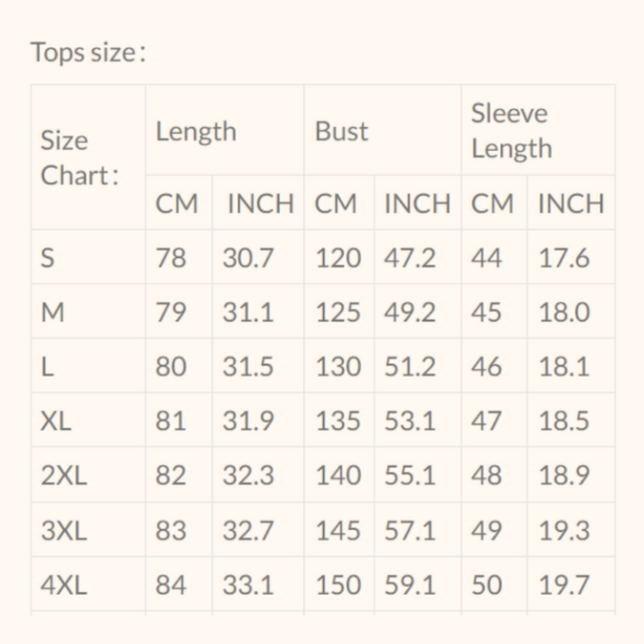Image resolution: width=644 pixels, height=644 pixels.
Task: Click the "Sleeve Length" column header
Action: point(511,131)
